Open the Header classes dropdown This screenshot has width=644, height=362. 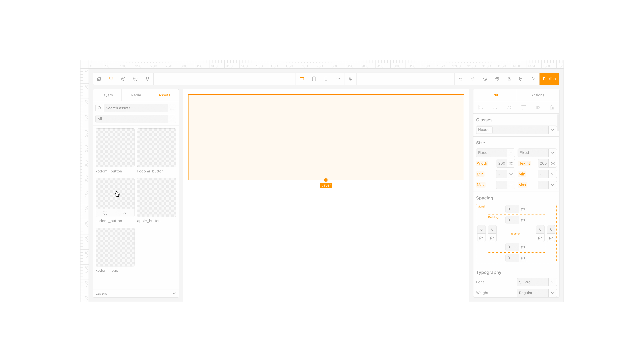pyautogui.click(x=552, y=130)
